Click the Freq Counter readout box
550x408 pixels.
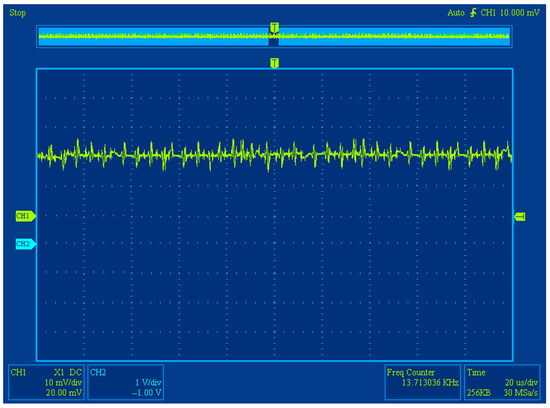[423, 382]
